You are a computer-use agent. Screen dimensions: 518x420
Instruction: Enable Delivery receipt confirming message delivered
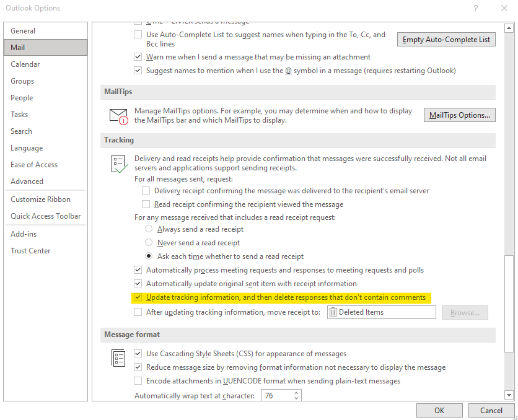[146, 191]
